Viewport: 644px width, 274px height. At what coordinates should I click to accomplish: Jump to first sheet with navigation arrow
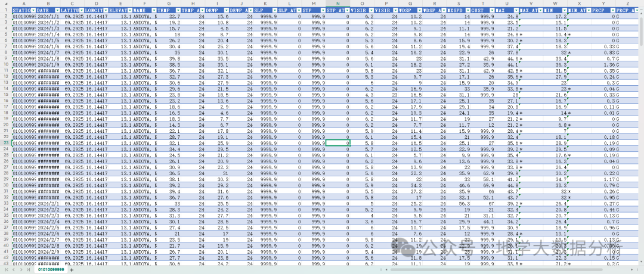click(x=7, y=270)
